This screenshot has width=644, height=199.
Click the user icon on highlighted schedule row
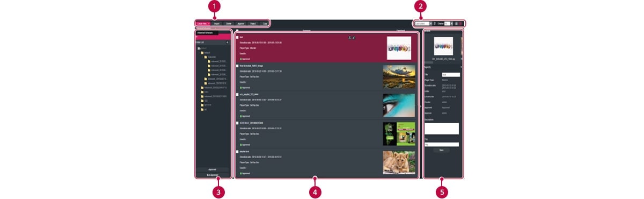click(x=350, y=38)
